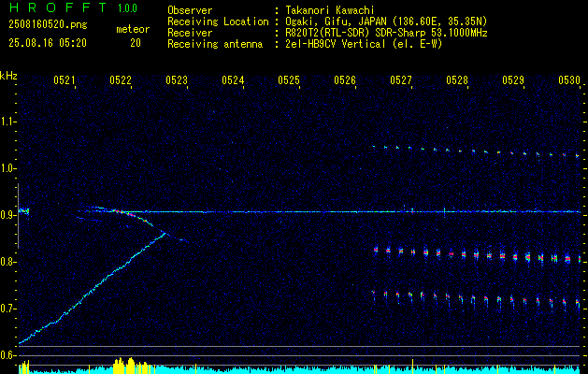
Task: Click the 0528 time axis label
Action: tap(457, 79)
